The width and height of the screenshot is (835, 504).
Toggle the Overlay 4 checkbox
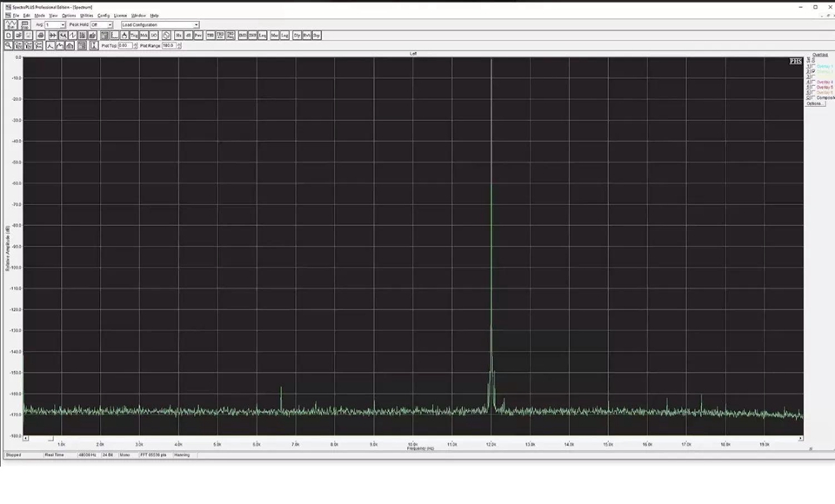tap(813, 82)
